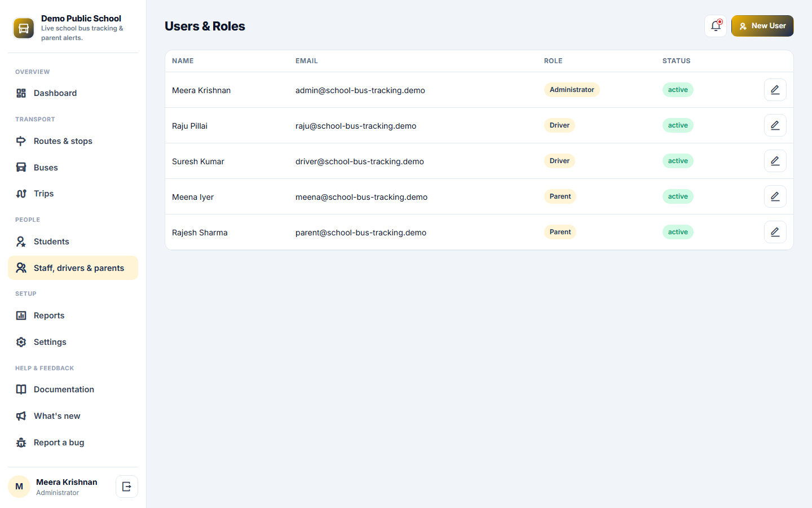
Task: Click the Administrator role badge in table
Action: click(572, 90)
